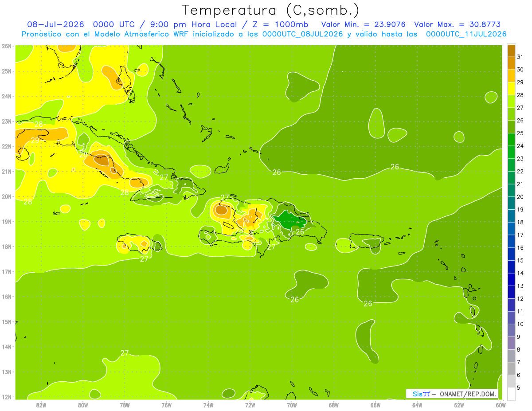The image size is (532, 411).
Task: Pick the amber swatch between 29 and 30
Action: pyautogui.click(x=511, y=76)
